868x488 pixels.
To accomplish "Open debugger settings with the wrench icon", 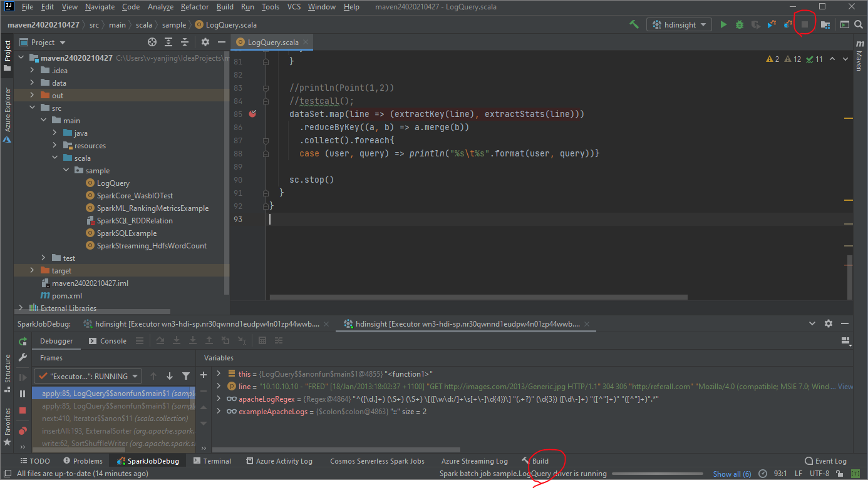I will click(x=23, y=357).
